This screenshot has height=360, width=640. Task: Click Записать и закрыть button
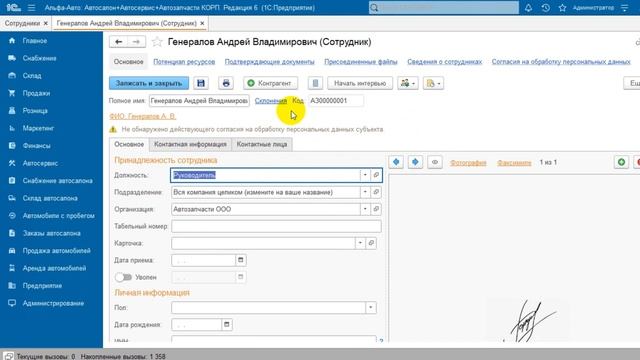pos(149,83)
